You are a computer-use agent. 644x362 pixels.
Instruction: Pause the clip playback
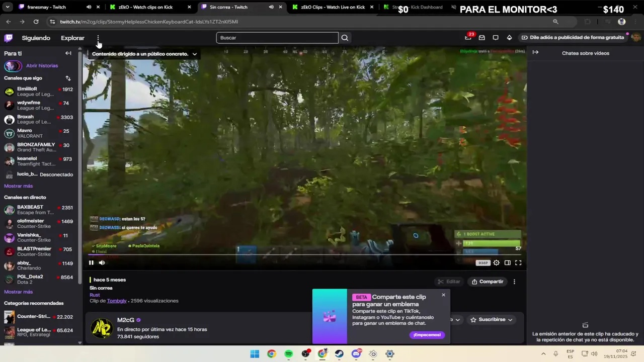tap(91, 262)
